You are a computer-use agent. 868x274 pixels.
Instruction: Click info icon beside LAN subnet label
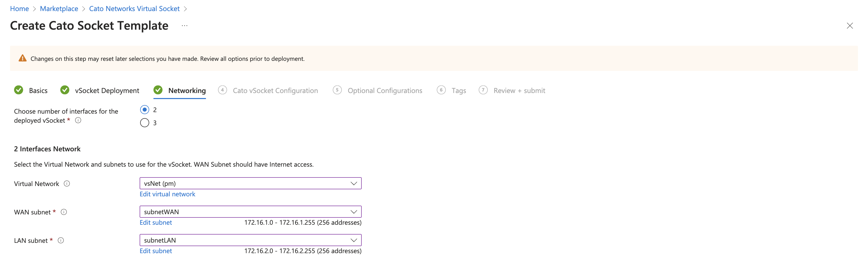(61, 240)
